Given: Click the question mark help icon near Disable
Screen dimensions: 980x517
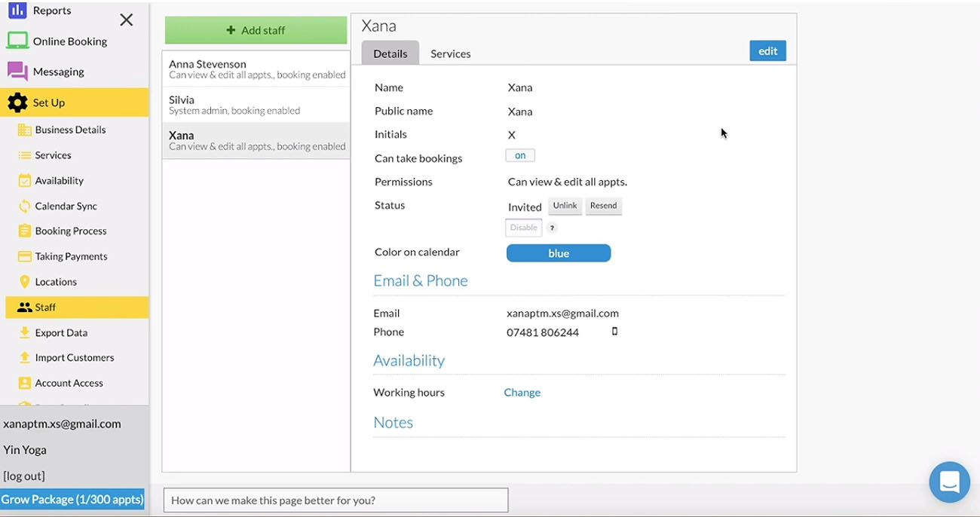Looking at the screenshot, I should [x=552, y=228].
